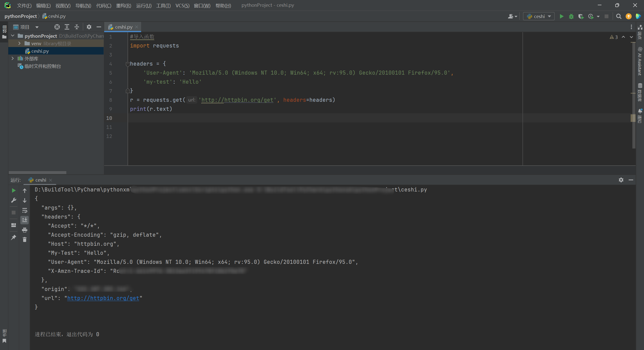Click the project panel horizontal scrollbar
The image size is (644, 350).
pyautogui.click(x=37, y=172)
